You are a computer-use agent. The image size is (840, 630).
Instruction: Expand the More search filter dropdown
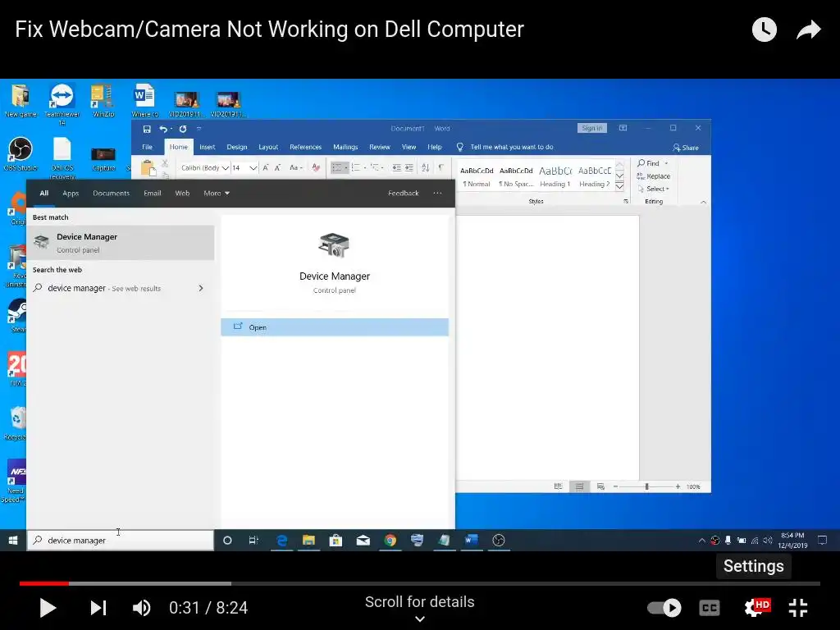click(x=217, y=194)
